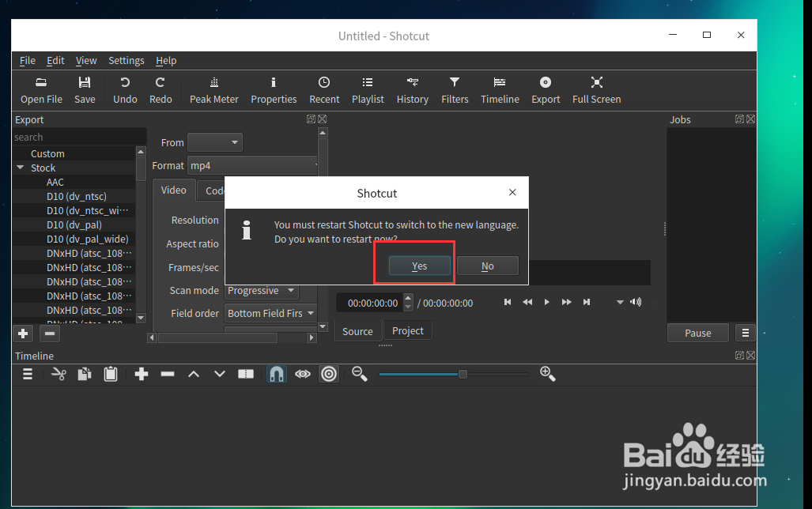Open the Playlist panel
The width and height of the screenshot is (812, 509).
point(368,90)
